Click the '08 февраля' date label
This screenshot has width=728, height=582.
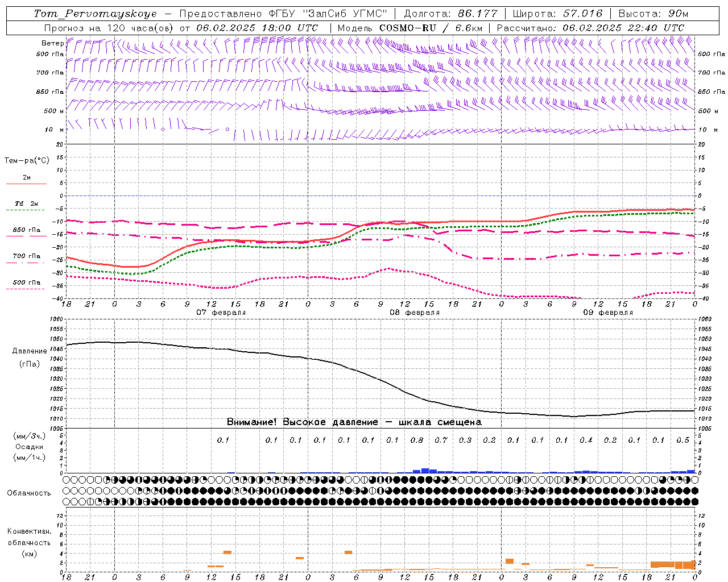[x=415, y=313]
